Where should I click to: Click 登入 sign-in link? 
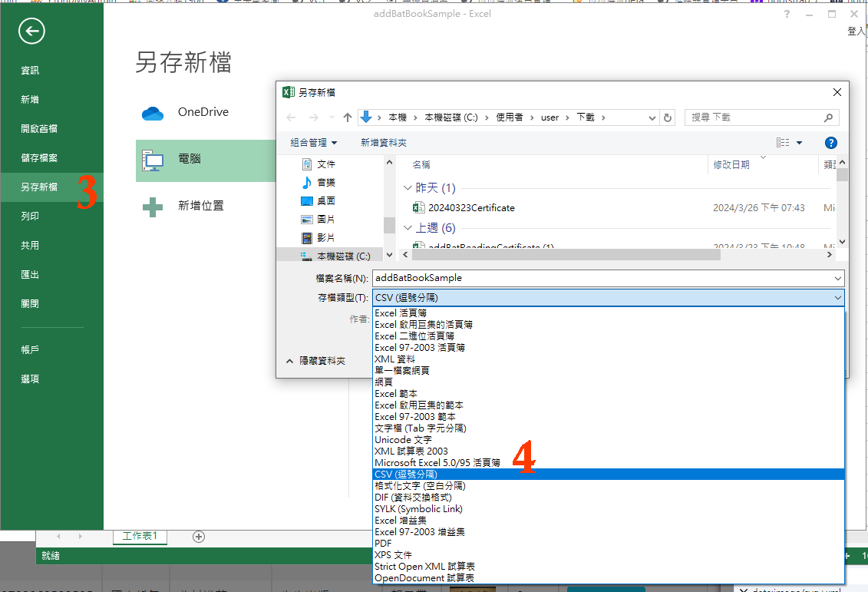pos(856,31)
